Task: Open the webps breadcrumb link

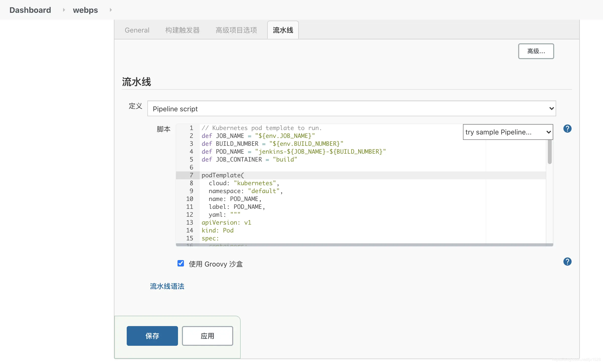Action: pyautogui.click(x=85, y=10)
